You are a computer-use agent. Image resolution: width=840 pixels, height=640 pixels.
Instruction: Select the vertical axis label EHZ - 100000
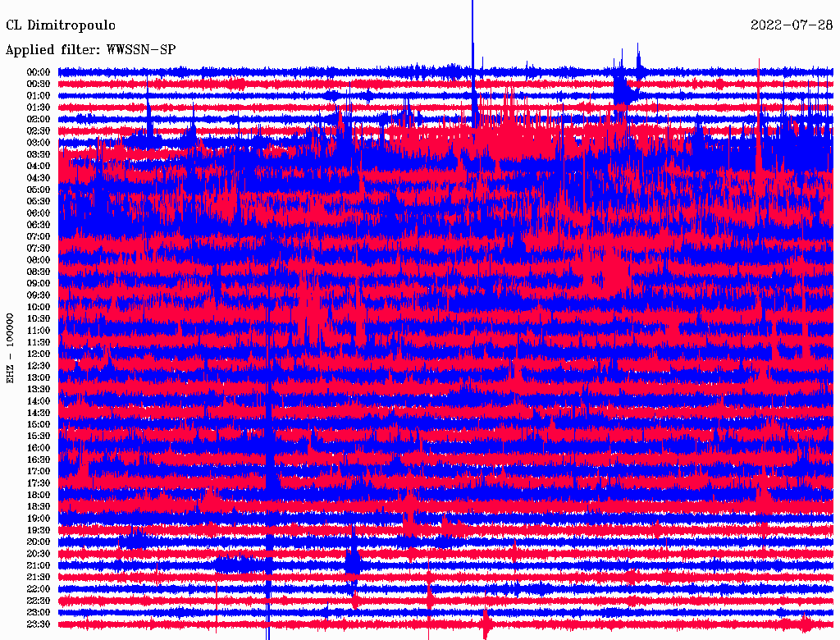click(x=11, y=347)
